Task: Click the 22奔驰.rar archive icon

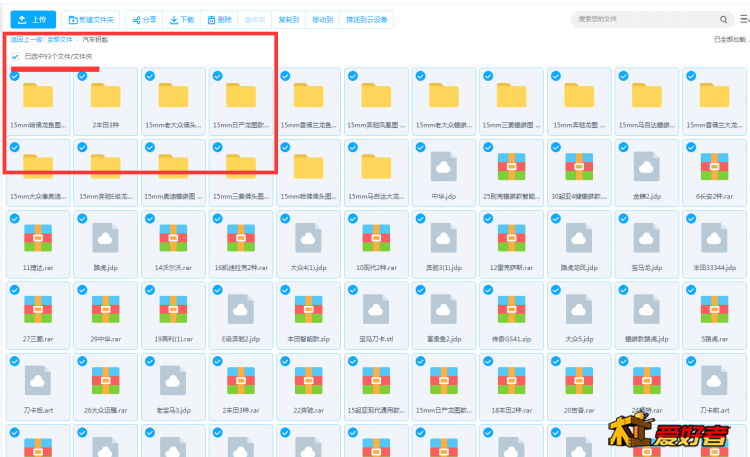Action: coord(309,380)
